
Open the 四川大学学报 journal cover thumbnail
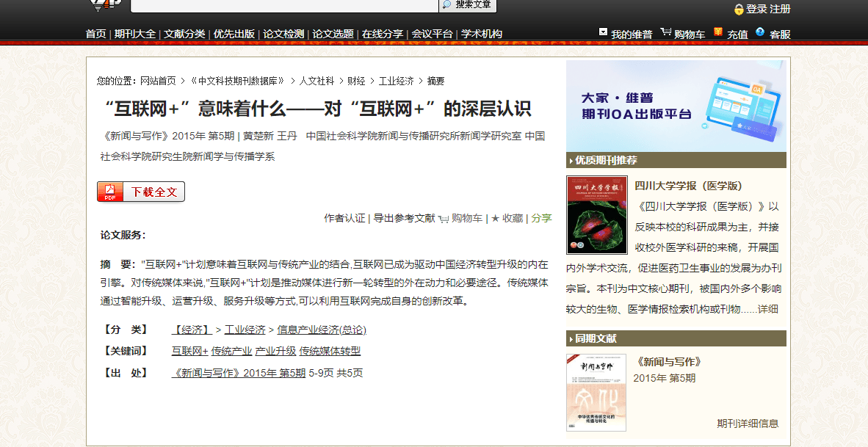(596, 215)
